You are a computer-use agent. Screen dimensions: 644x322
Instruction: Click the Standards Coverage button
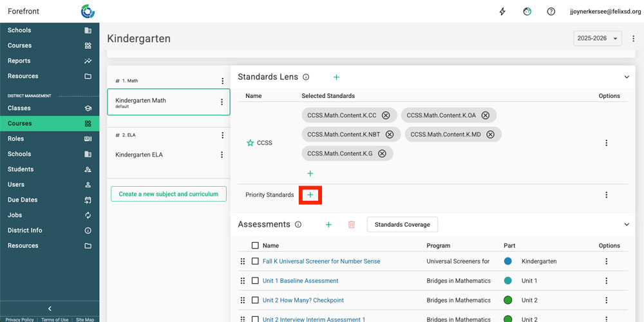click(x=402, y=224)
